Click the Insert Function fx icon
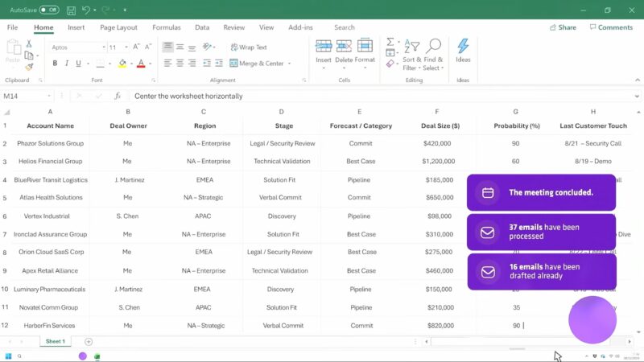Image resolution: width=644 pixels, height=362 pixels. [x=118, y=96]
